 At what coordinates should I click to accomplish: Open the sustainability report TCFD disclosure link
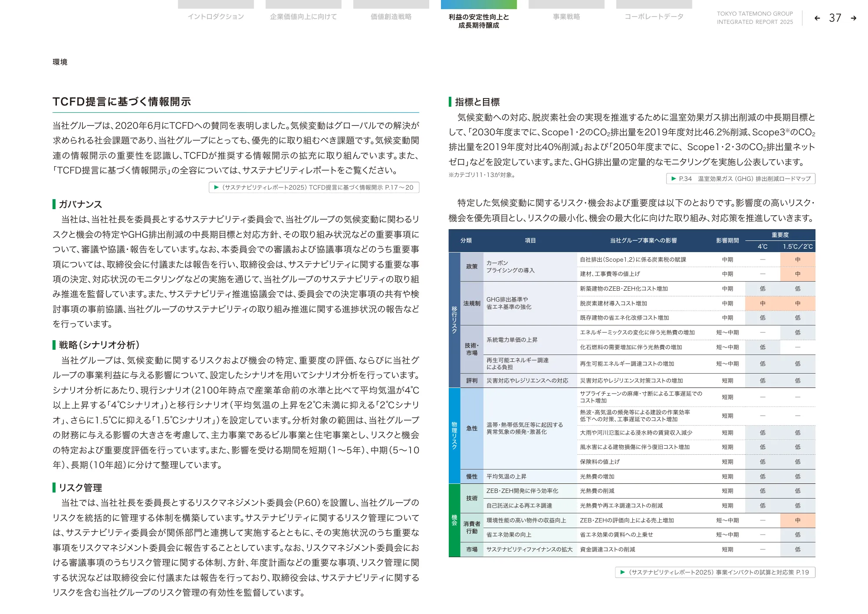coord(317,187)
